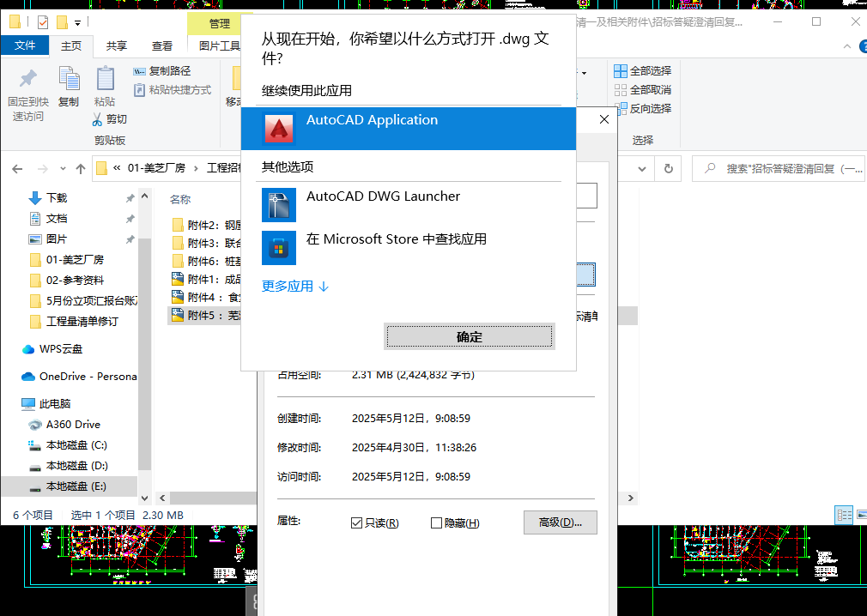Switch to the 主页 ribbon tab
867x616 pixels.
(70, 45)
